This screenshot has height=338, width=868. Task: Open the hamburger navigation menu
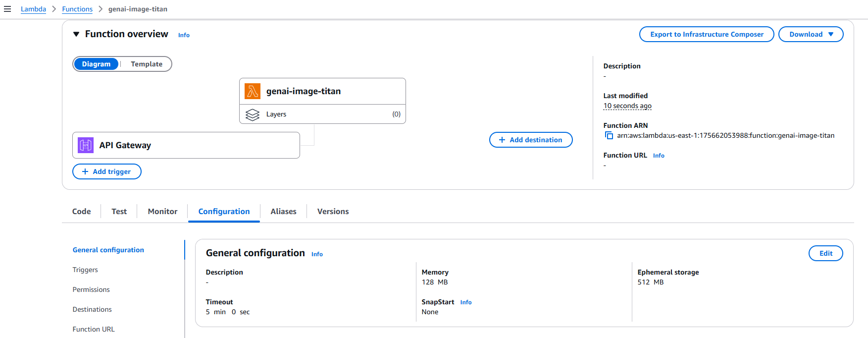[7, 9]
